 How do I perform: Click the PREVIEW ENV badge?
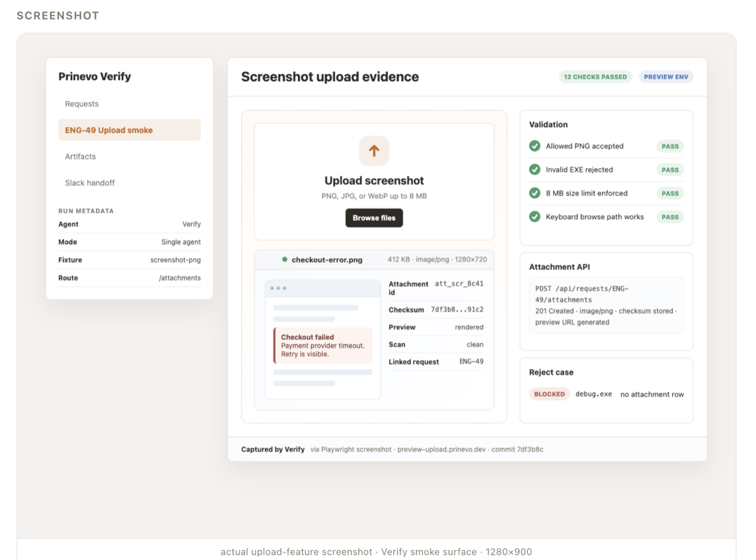(x=666, y=77)
